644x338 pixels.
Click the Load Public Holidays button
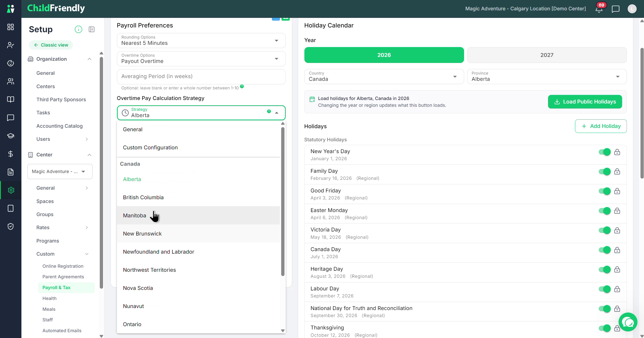click(585, 102)
